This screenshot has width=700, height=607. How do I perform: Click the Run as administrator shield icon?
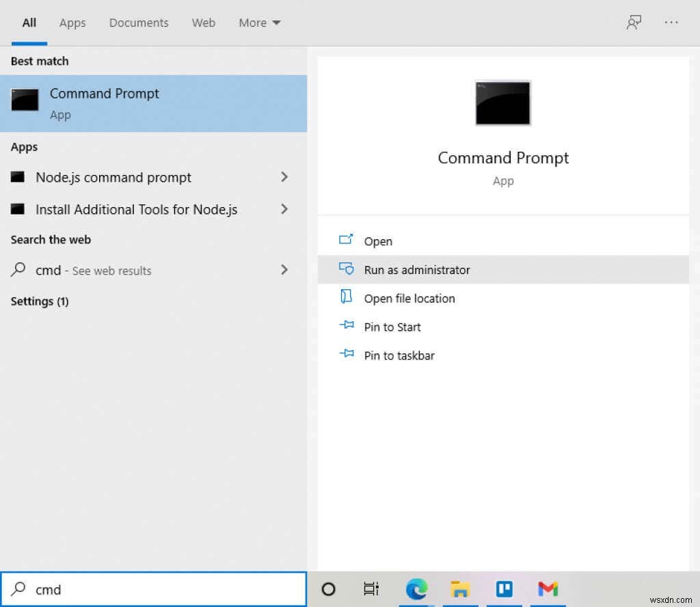(x=347, y=269)
